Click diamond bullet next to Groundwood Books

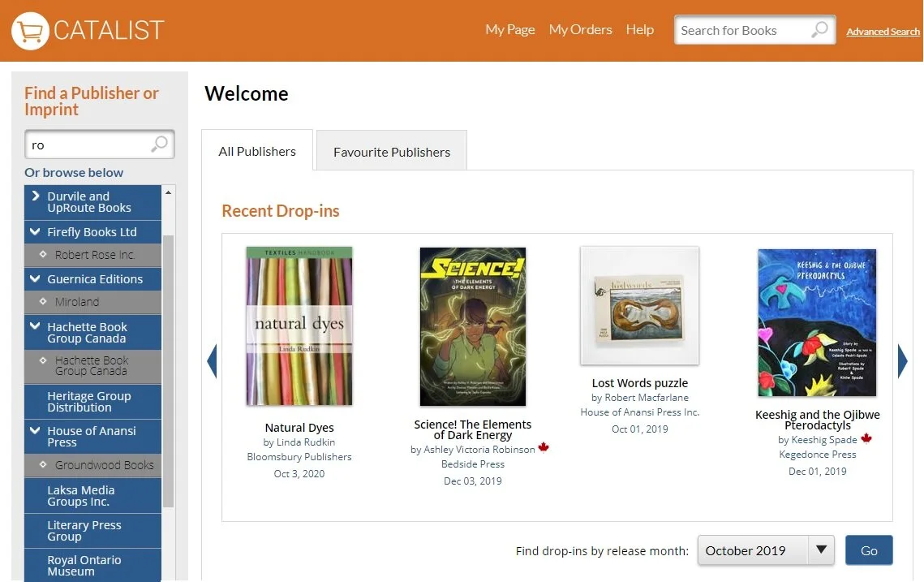click(42, 464)
